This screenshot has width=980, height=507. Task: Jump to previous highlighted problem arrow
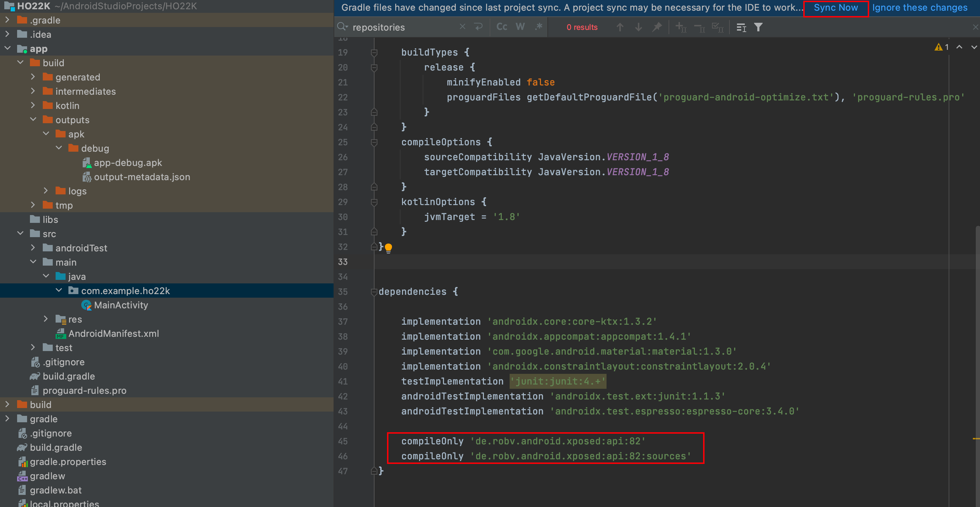pos(959,47)
